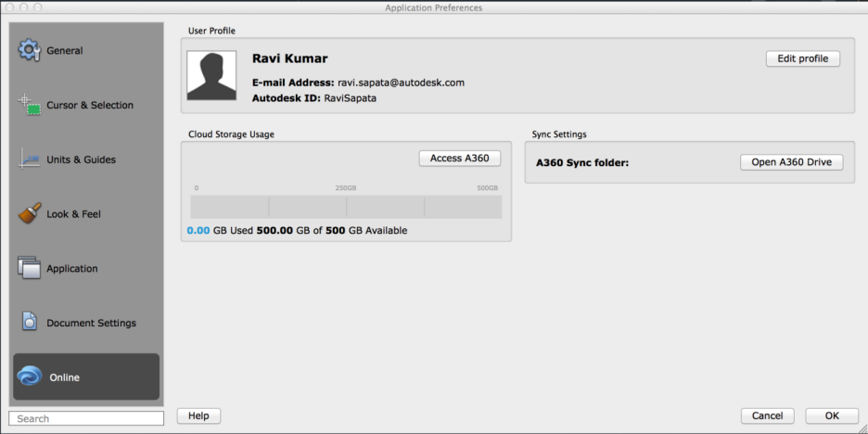Viewport: 868px width, 434px height.
Task: Click the Application windows icon
Action: tap(30, 267)
